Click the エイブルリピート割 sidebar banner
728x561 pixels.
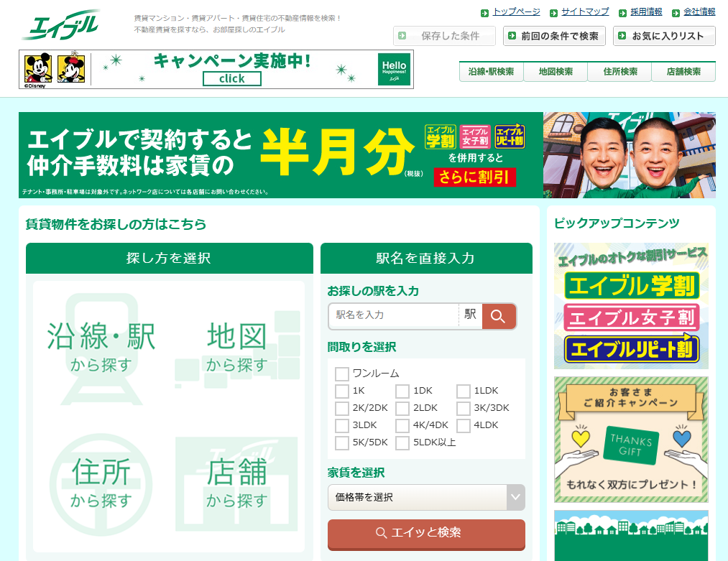tap(632, 349)
